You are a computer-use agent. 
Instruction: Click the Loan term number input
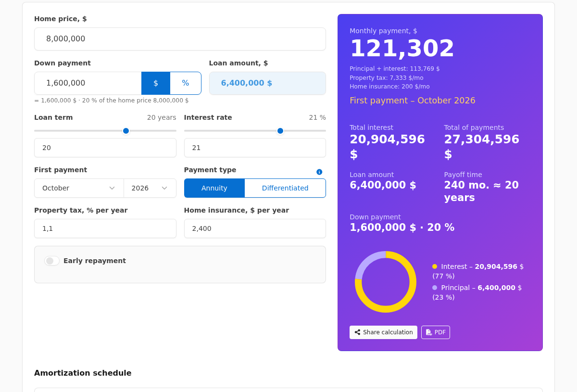pos(105,148)
